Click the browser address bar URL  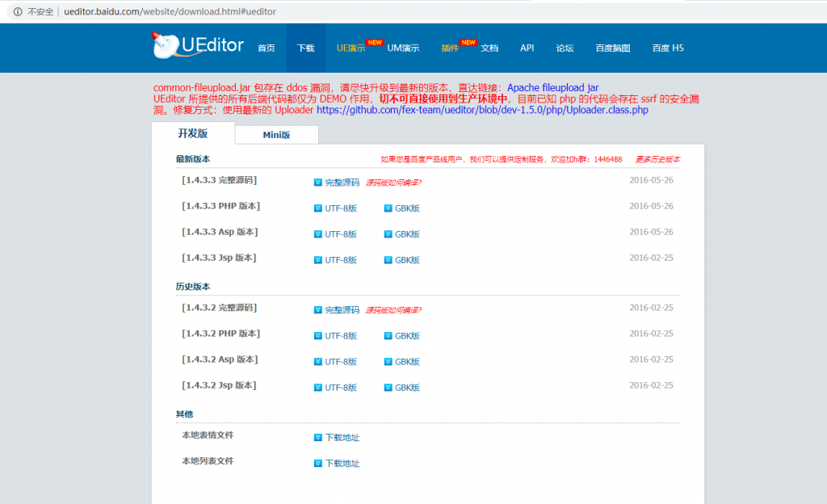click(170, 11)
